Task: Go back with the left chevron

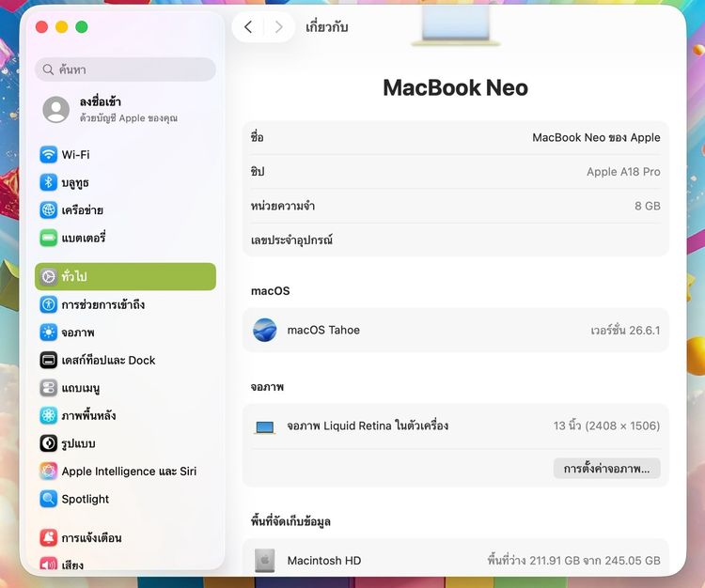Action: click(x=248, y=27)
